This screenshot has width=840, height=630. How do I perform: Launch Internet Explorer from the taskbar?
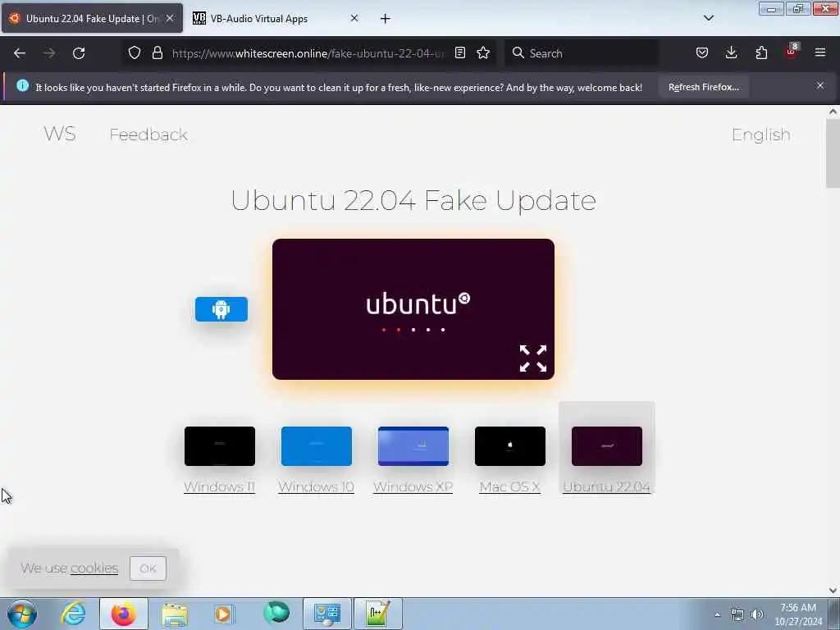tap(73, 614)
